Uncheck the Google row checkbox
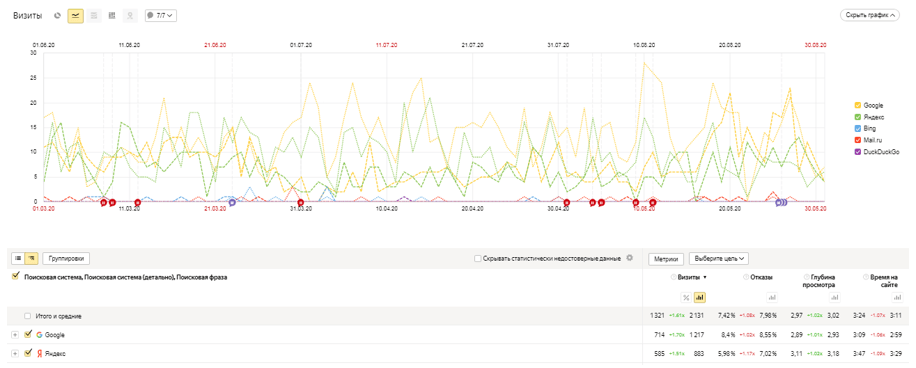This screenshot has width=916, height=368. coord(27,335)
